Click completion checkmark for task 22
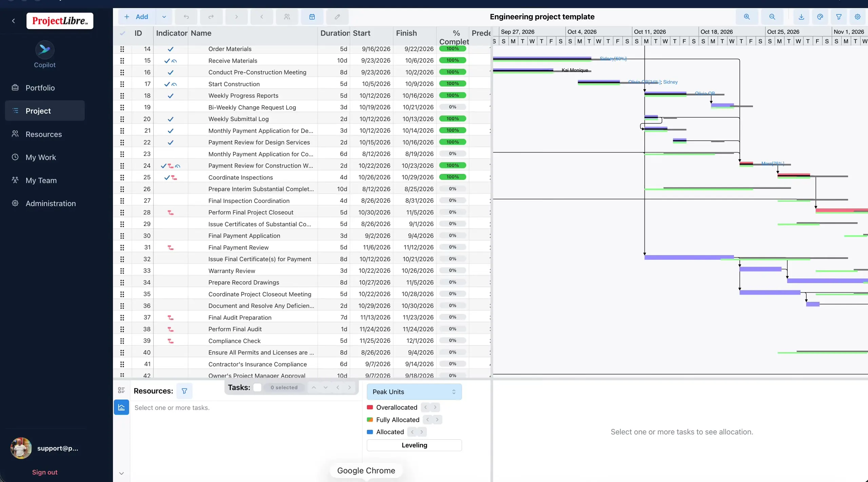This screenshot has height=482, width=868. (x=171, y=143)
